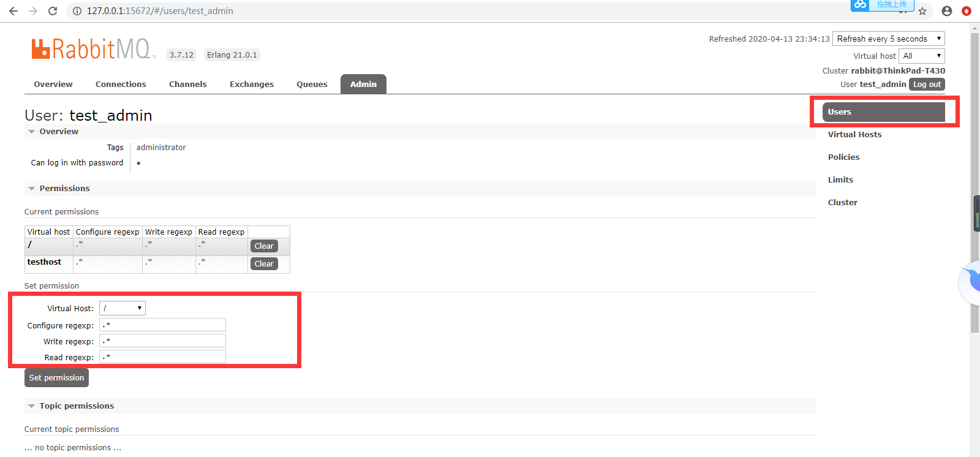980x457 pixels.
Task: Open Cluster in the admin sidebar
Action: (x=842, y=203)
